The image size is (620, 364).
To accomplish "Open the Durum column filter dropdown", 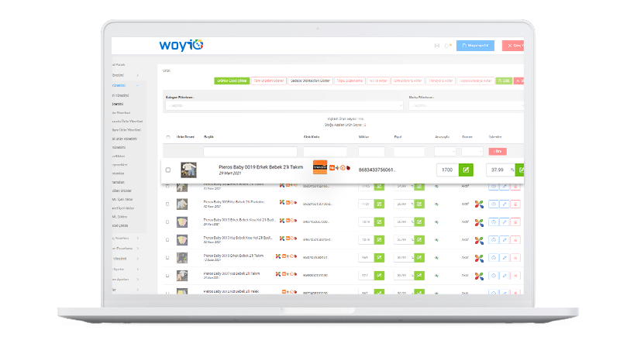I will point(472,151).
